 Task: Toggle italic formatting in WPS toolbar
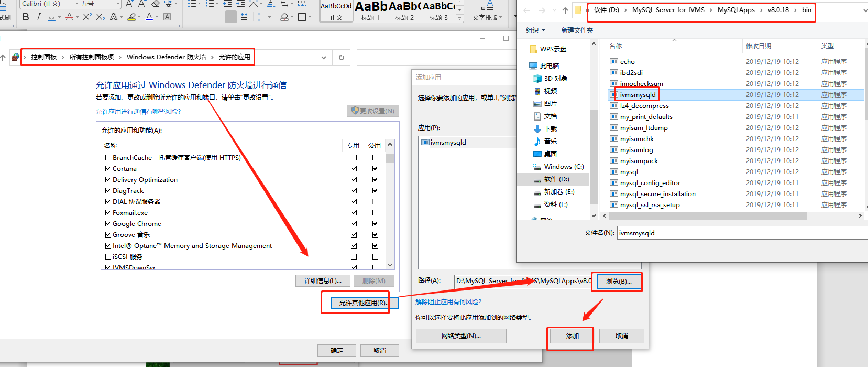coord(38,17)
